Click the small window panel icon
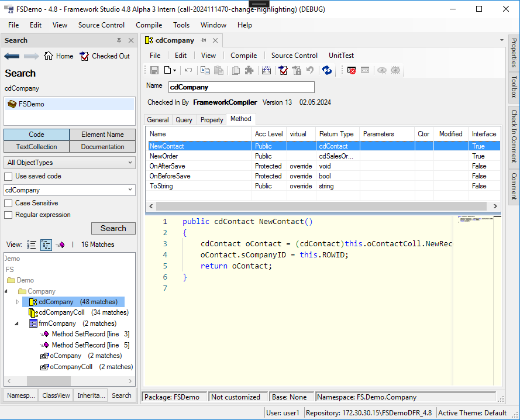 [365, 70]
